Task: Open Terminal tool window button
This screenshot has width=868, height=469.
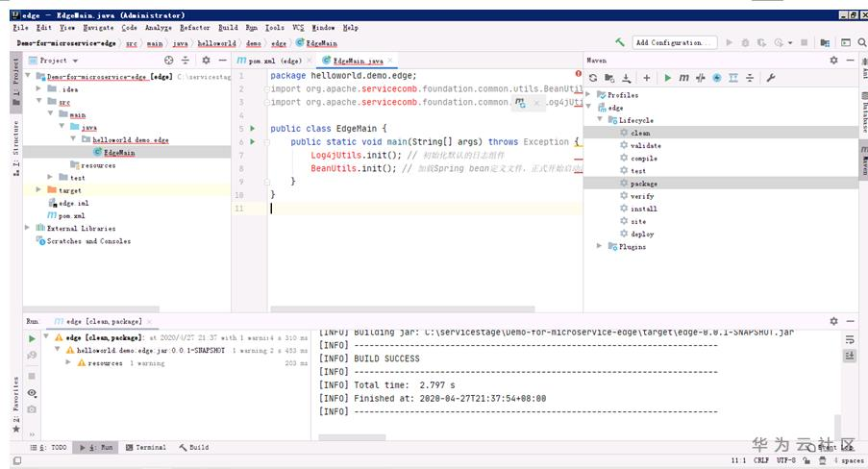Action: tap(144, 447)
